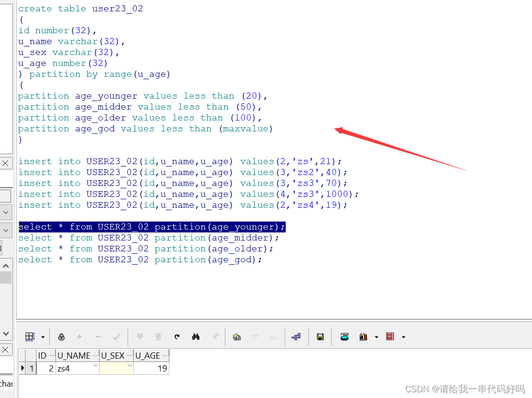Click the insert line with values(2,'zs',21)

tap(180, 161)
